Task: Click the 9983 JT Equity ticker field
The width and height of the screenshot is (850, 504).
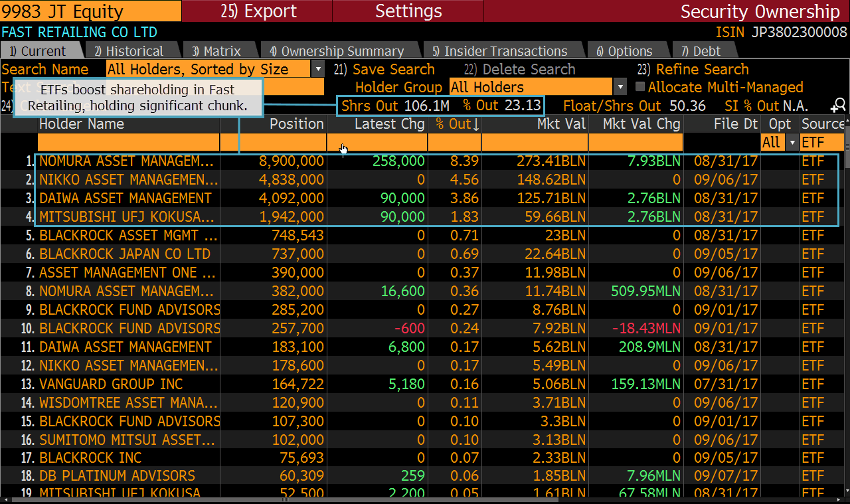Action: coord(90,11)
